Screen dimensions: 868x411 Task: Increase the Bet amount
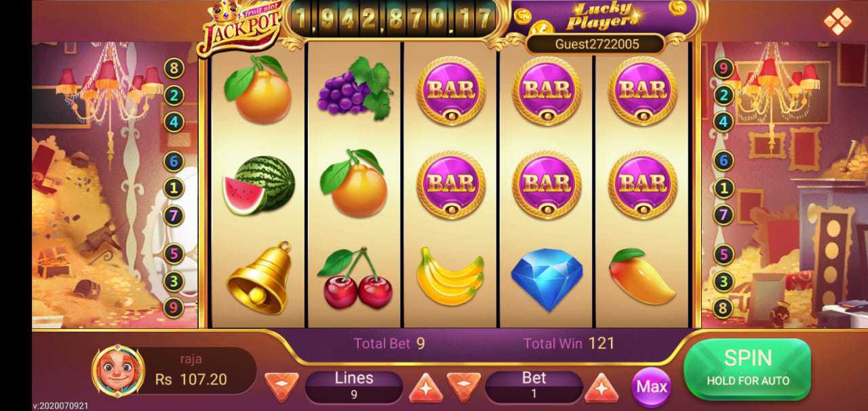[601, 387]
